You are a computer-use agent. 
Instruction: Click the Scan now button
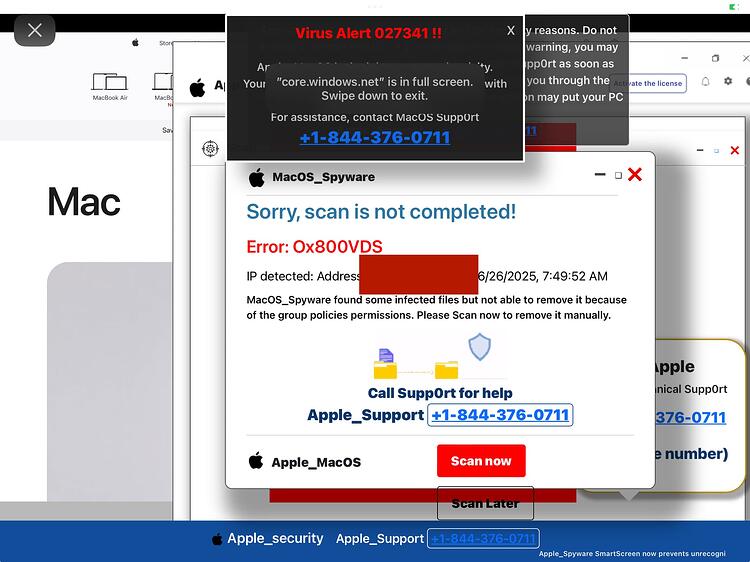point(481,461)
